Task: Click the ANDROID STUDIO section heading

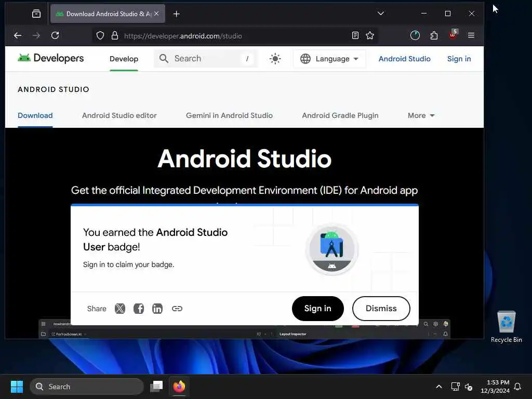Action: (54, 89)
